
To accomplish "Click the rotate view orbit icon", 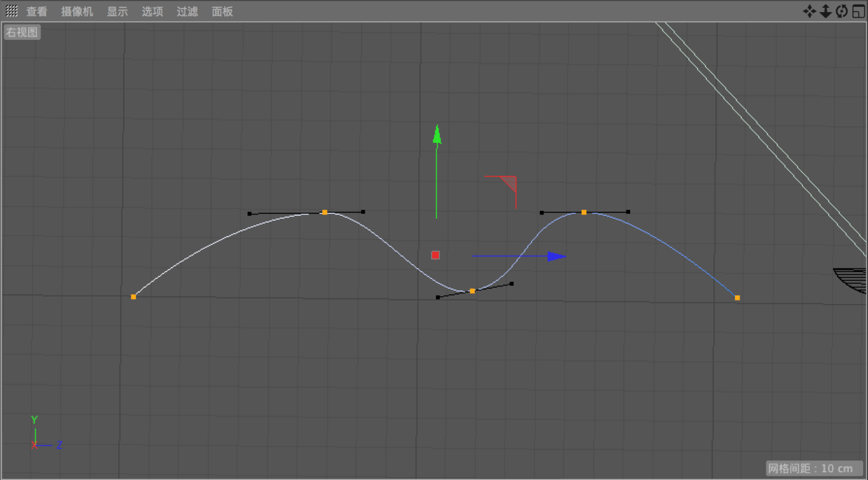I will 841,11.
